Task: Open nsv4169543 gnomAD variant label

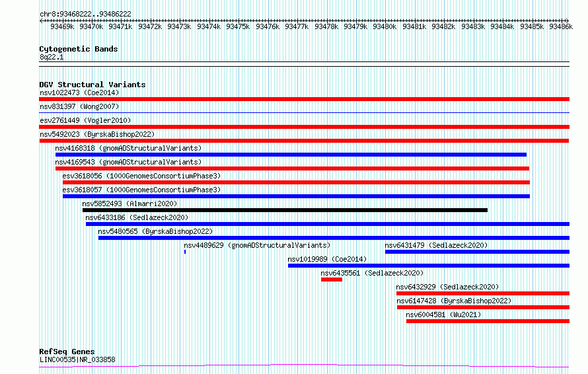Action: point(128,162)
